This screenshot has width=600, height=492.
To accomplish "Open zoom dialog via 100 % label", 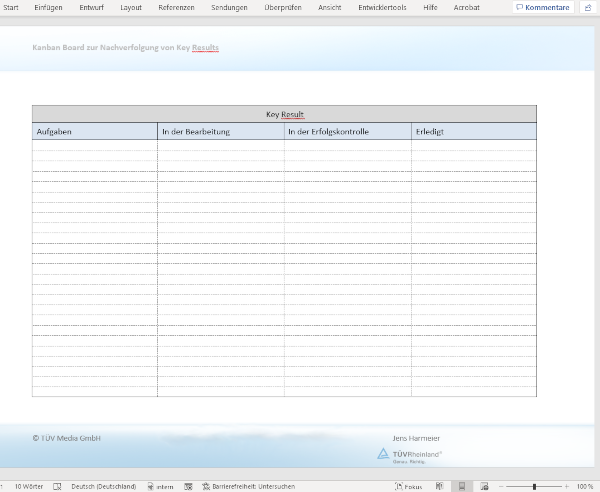I will pos(585,486).
